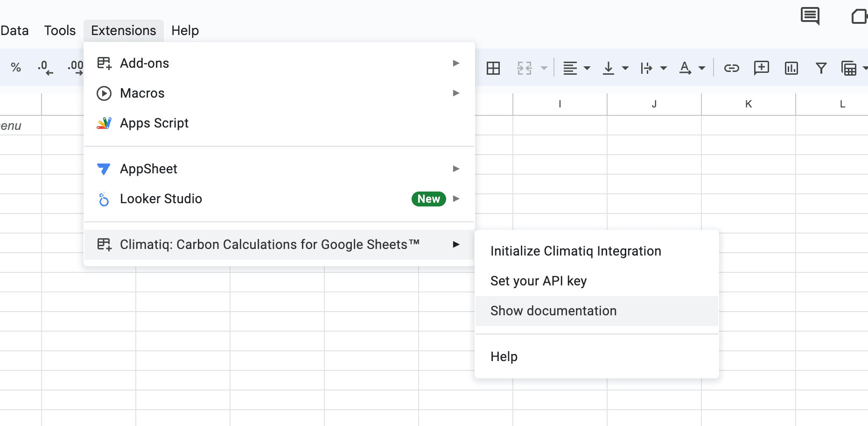Image resolution: width=868 pixels, height=426 pixels.
Task: Open comment history icon at top right
Action: click(x=810, y=16)
